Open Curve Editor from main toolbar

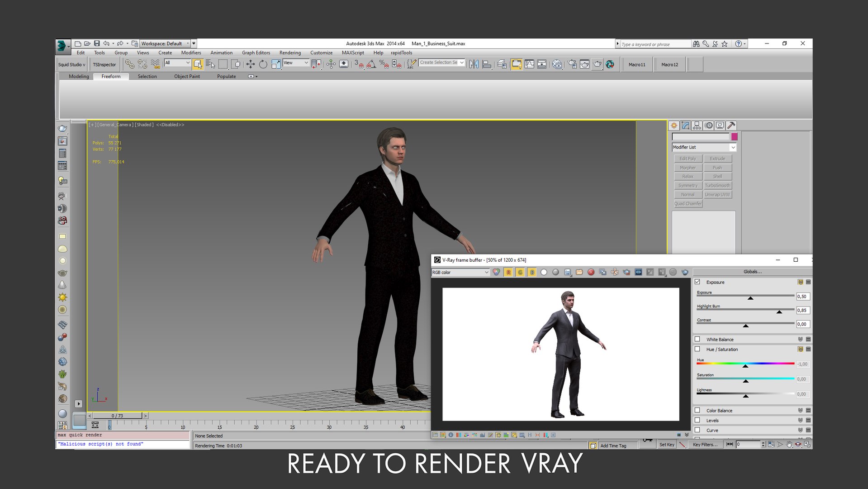(x=529, y=64)
